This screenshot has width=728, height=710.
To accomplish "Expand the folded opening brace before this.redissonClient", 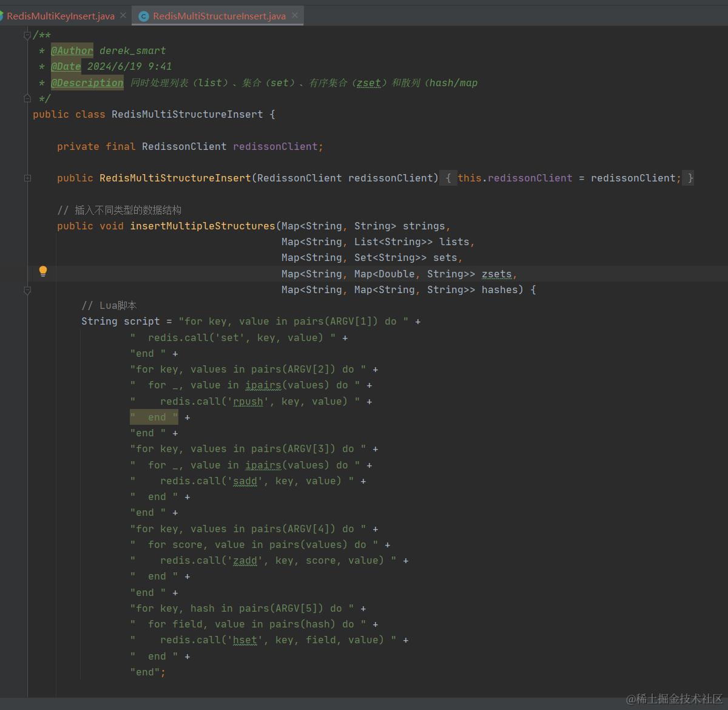I will click(x=448, y=178).
